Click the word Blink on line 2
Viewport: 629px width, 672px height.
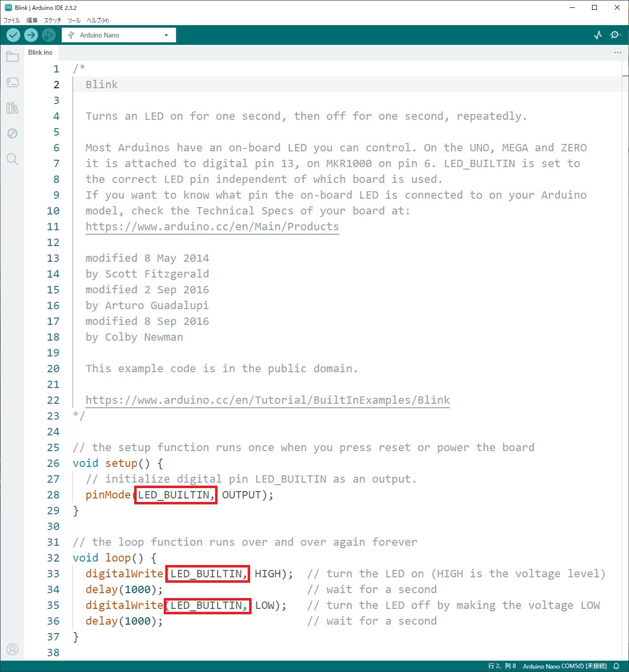pos(102,85)
